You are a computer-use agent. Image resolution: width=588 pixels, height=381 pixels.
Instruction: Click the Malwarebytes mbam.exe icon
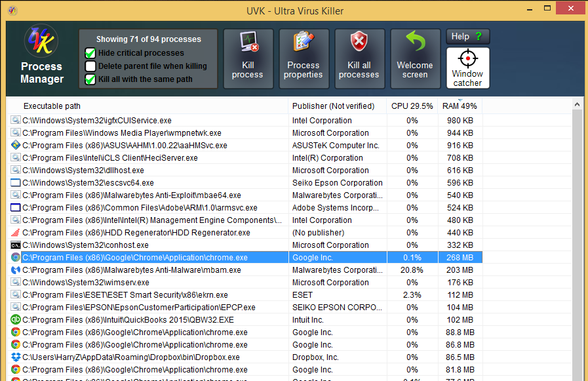pyautogui.click(x=15, y=270)
